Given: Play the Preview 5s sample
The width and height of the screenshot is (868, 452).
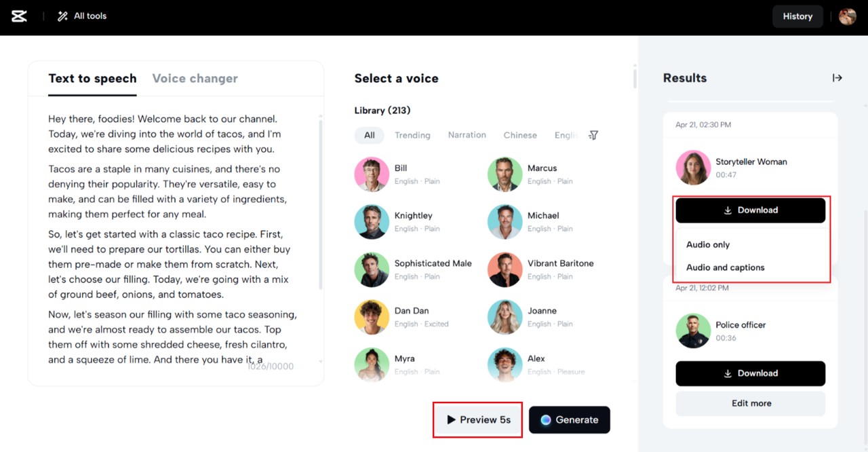Looking at the screenshot, I should tap(478, 419).
